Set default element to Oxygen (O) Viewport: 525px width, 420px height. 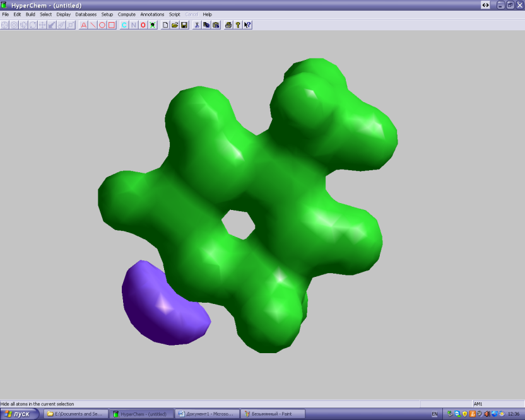click(x=143, y=25)
